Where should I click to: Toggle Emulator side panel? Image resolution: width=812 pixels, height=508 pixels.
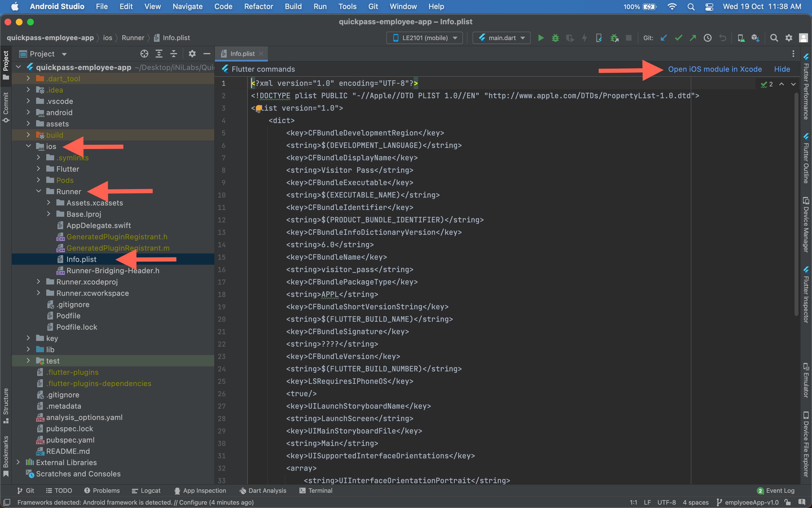[806, 380]
